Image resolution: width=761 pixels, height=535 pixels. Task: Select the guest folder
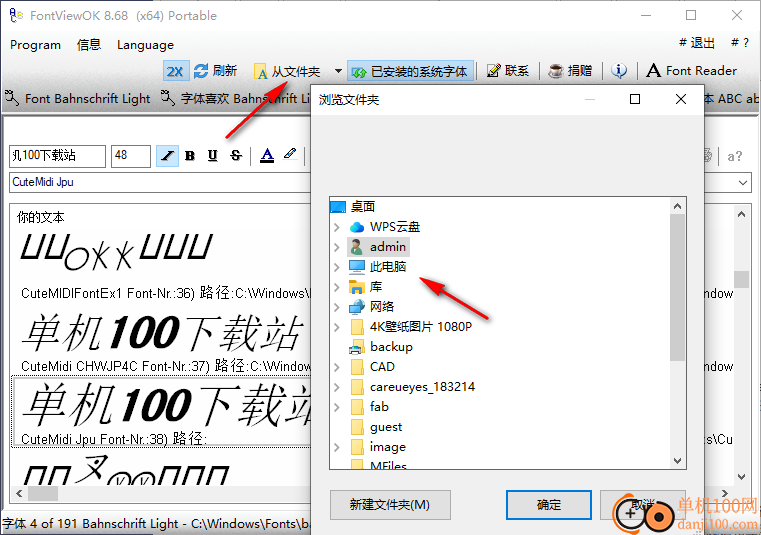pyautogui.click(x=376, y=427)
